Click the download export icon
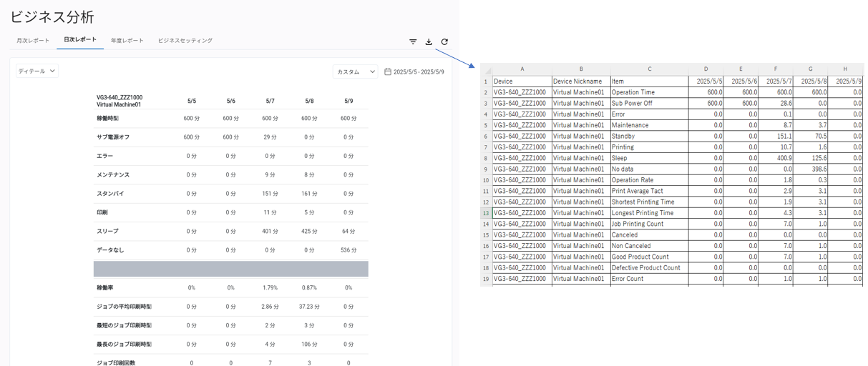The height and width of the screenshot is (366, 868). pos(429,41)
